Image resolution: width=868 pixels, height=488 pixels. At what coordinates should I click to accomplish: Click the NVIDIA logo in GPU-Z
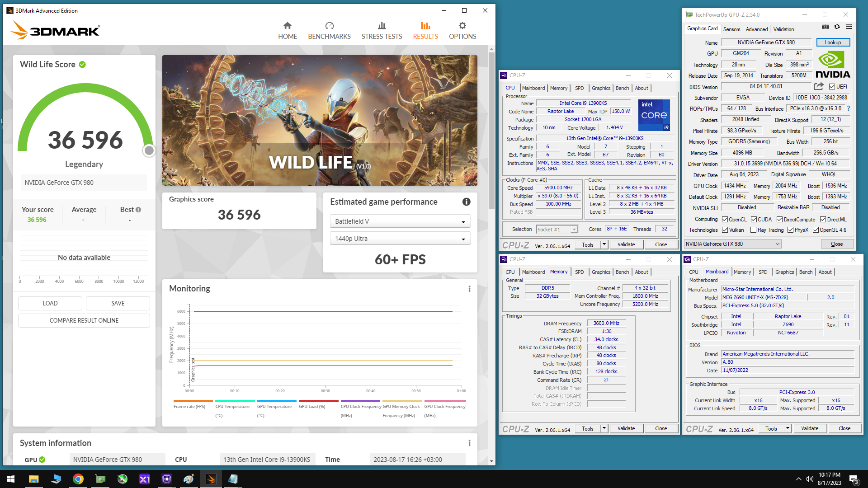pos(833,65)
